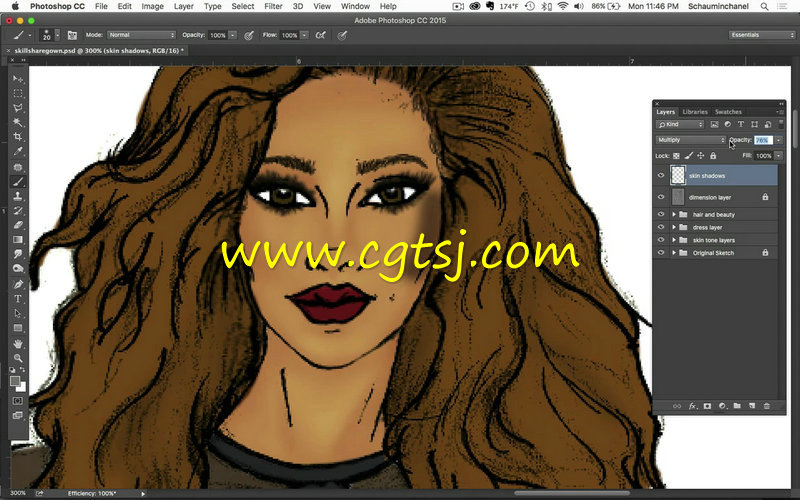
Task: Select the Eraser tool
Action: [x=18, y=224]
